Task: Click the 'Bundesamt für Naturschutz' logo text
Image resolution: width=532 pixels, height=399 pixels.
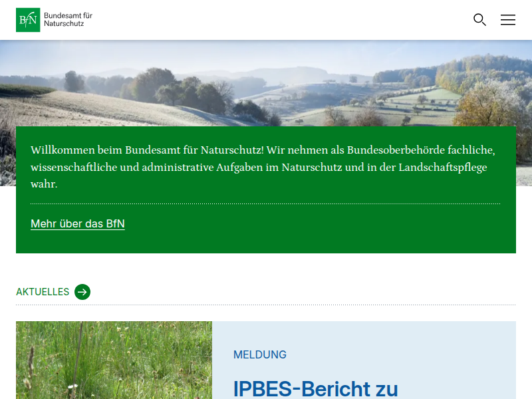Action: click(68, 19)
